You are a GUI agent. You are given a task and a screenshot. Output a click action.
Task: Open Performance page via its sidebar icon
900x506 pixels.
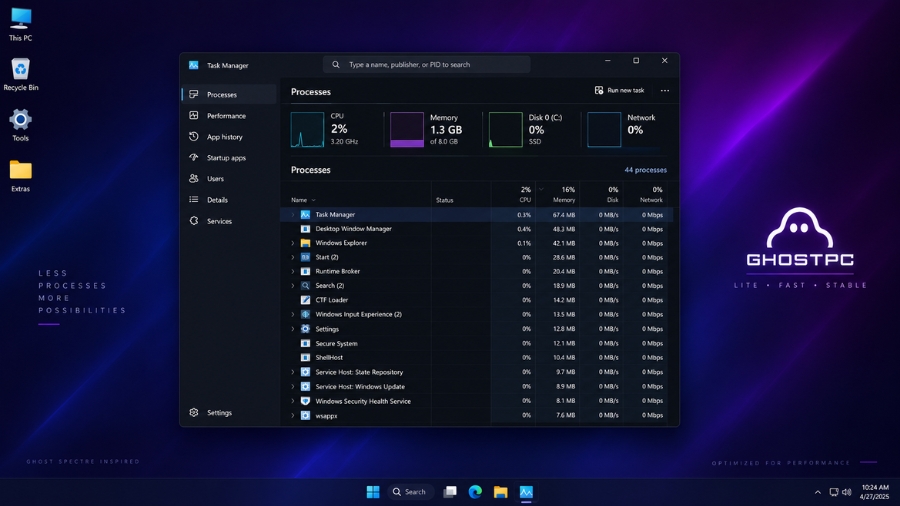pyautogui.click(x=194, y=115)
